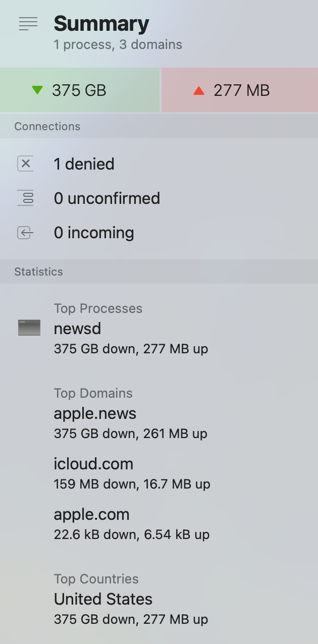Image resolution: width=318 pixels, height=644 pixels.
Task: Open the 0 unconfirmed connections entry
Action: 107,198
